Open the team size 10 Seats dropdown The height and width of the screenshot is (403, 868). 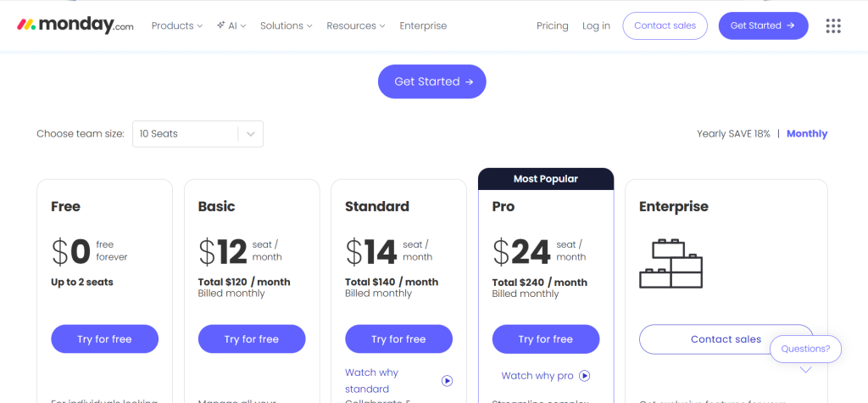pyautogui.click(x=198, y=134)
